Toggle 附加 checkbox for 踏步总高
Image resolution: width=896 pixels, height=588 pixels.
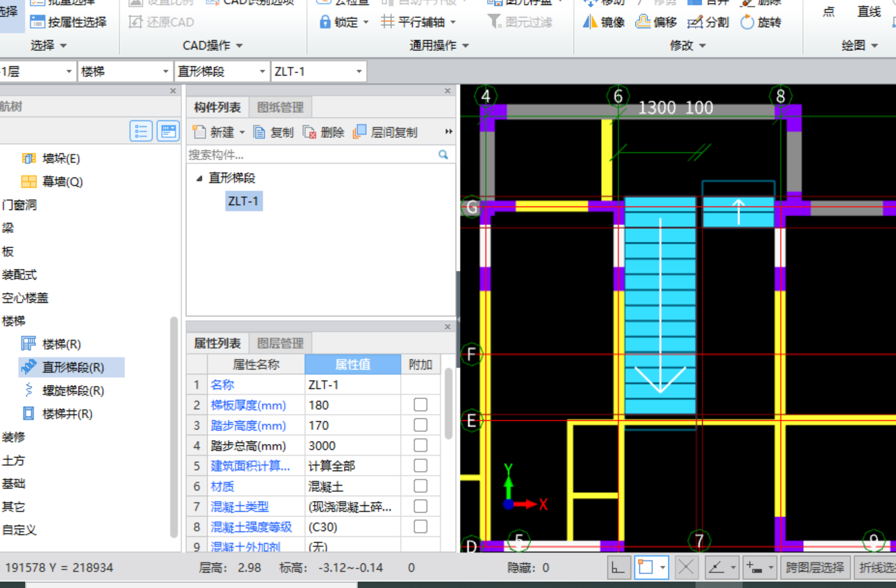coord(420,446)
